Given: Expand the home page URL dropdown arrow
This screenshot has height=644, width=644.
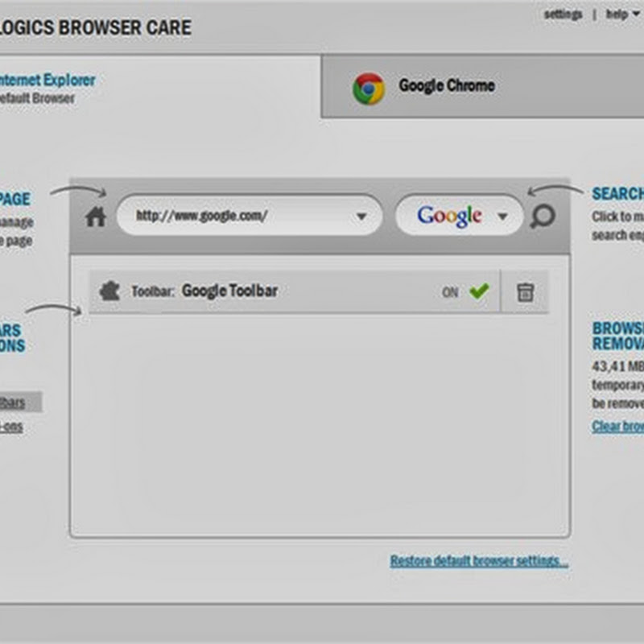Looking at the screenshot, I should 361,217.
